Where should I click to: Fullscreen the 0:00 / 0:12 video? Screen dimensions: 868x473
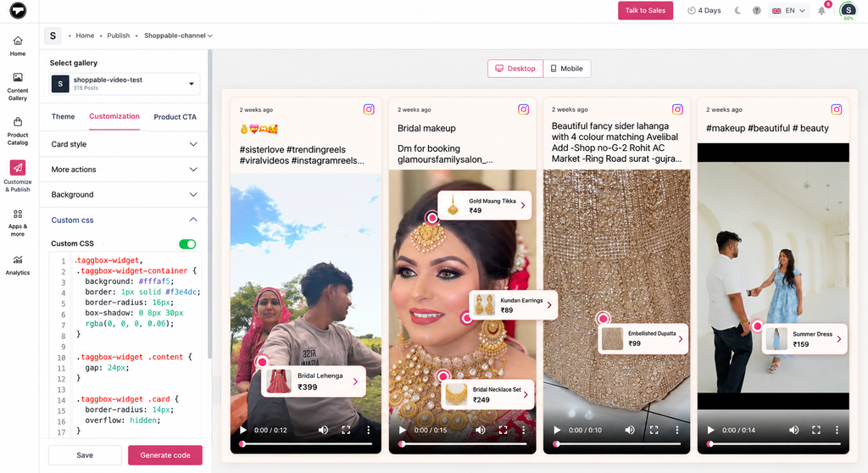346,430
